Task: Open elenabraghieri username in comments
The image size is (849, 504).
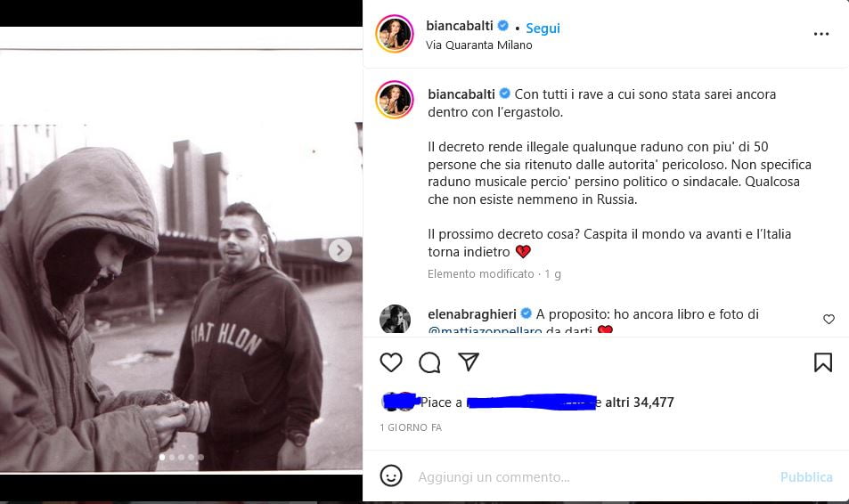Action: tap(471, 314)
